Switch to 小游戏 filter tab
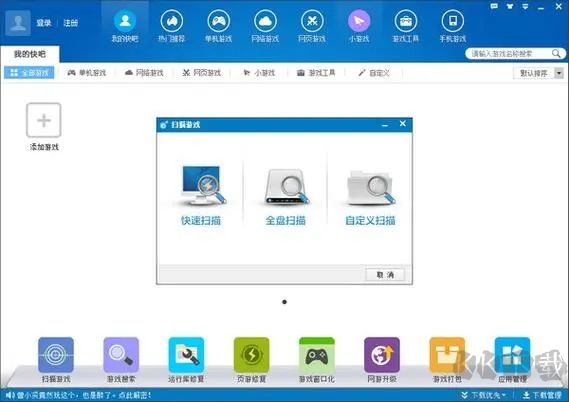Viewport: 569px width, 402px height. [259, 73]
